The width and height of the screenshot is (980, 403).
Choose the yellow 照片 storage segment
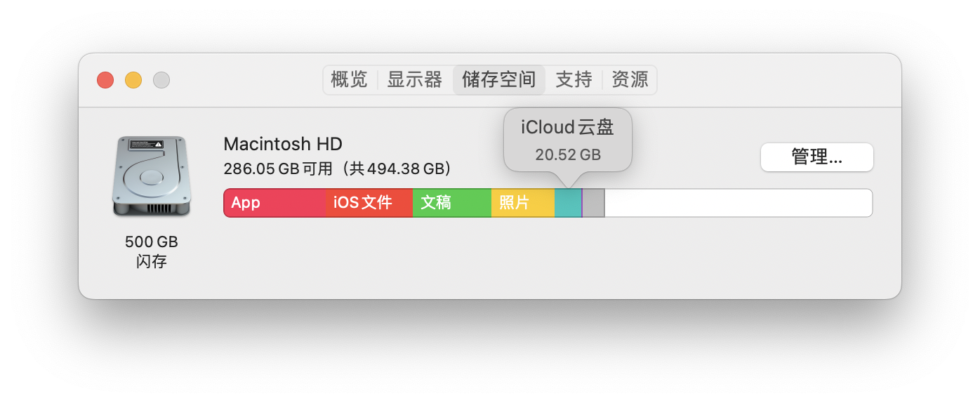(523, 203)
